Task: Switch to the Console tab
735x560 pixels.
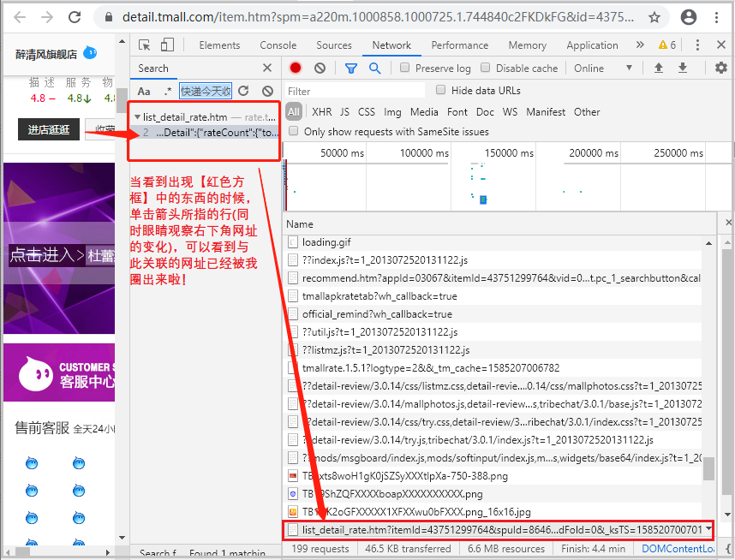Action: [x=278, y=45]
